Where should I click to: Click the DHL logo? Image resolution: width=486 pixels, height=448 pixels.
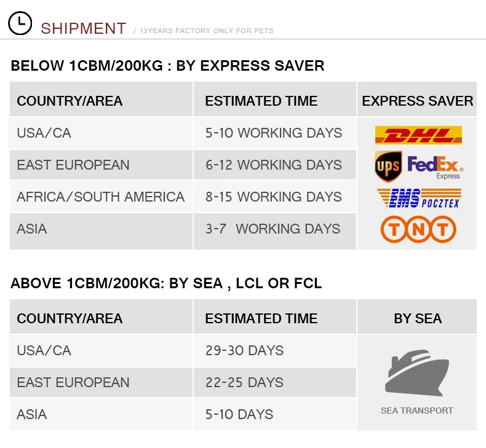418,136
